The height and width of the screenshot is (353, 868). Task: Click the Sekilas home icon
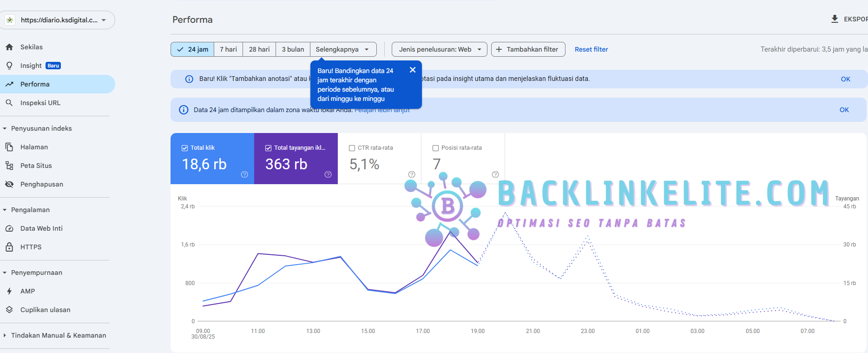click(9, 47)
